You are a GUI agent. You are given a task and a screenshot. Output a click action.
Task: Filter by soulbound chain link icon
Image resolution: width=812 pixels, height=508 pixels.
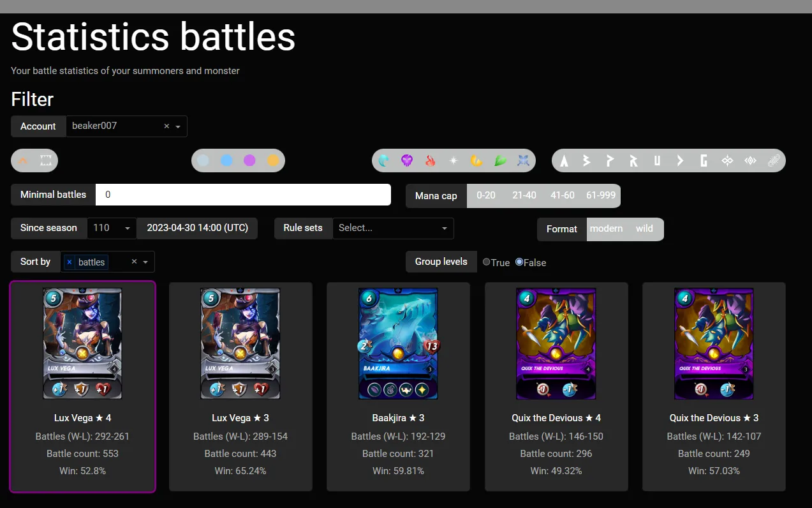[x=774, y=161]
